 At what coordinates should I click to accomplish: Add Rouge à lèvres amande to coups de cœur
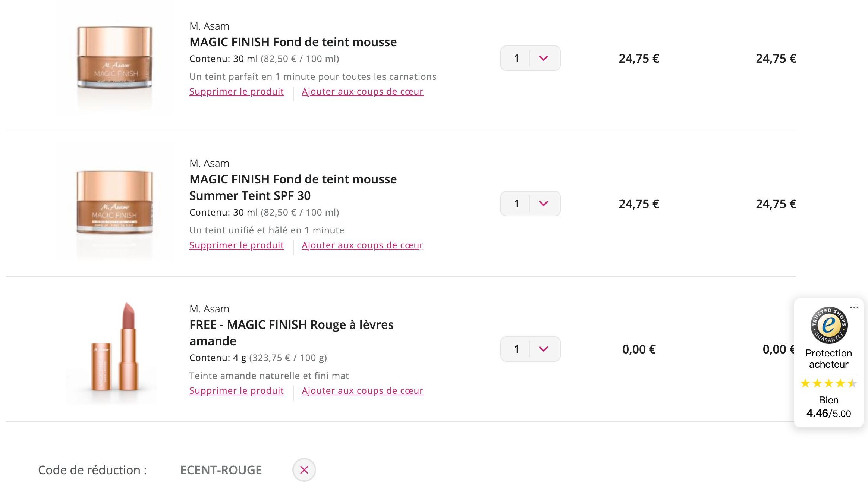[x=362, y=391]
